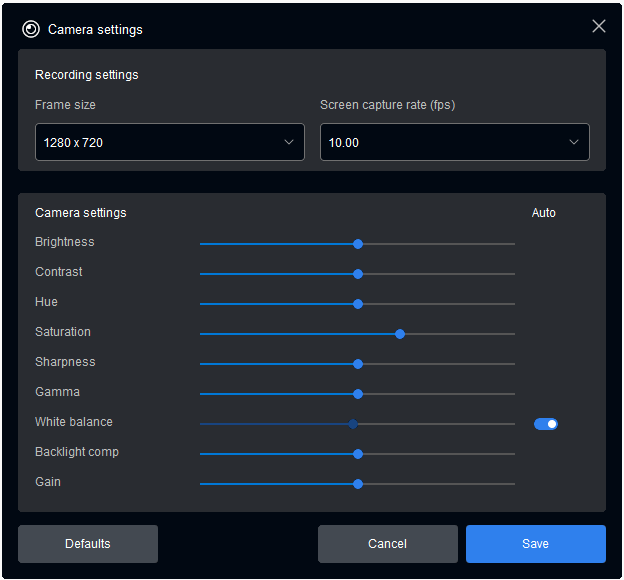Click the Contrast slider handle
624x580 pixels.
[358, 274]
